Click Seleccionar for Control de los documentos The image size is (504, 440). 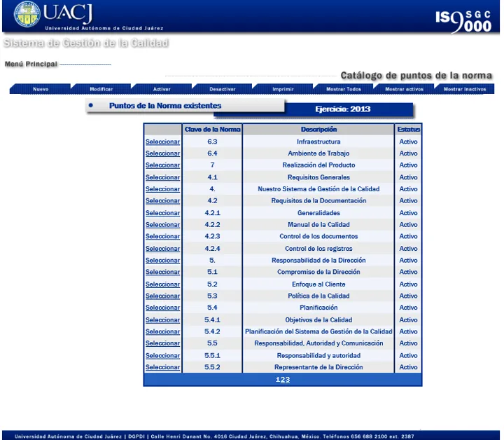click(162, 236)
